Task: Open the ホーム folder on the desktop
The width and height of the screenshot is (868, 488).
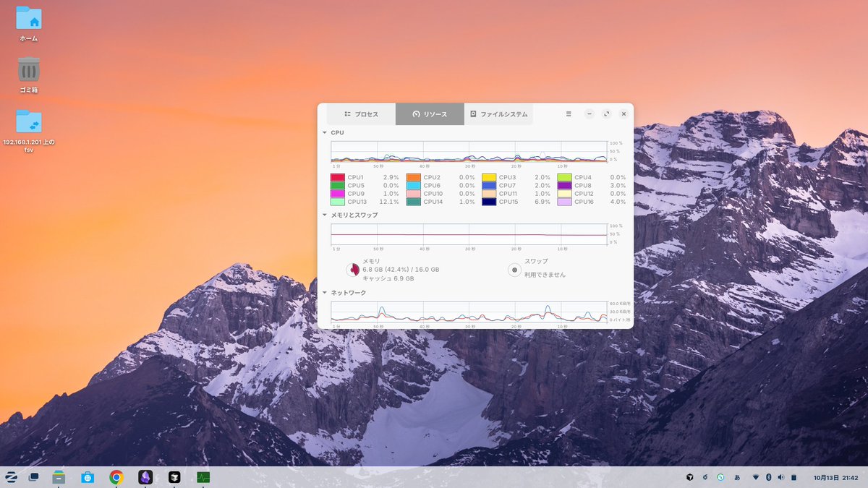Action: pos(29,24)
